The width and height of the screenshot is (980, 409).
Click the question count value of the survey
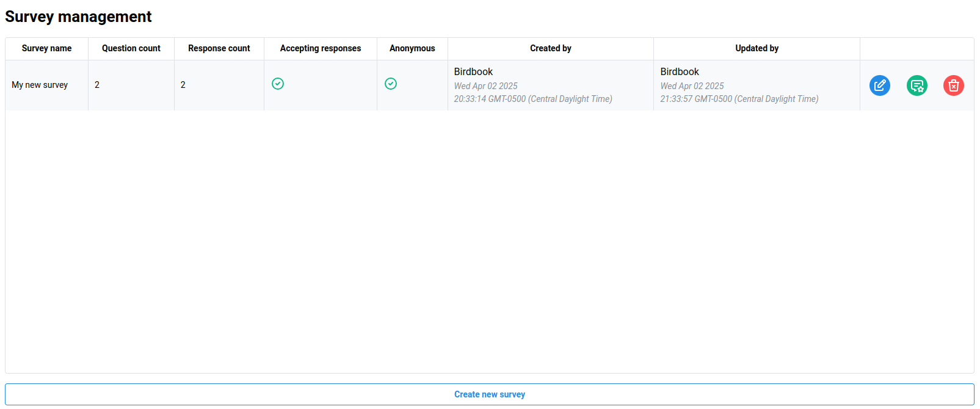pos(97,85)
